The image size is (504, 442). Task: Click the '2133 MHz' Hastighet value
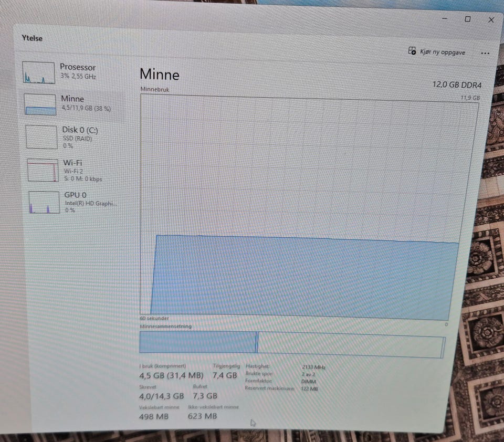[x=314, y=367]
